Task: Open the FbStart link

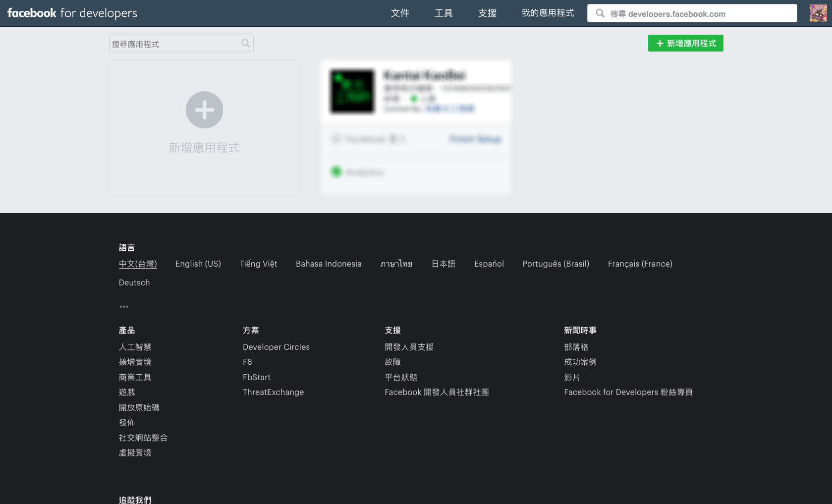Action: [x=257, y=377]
